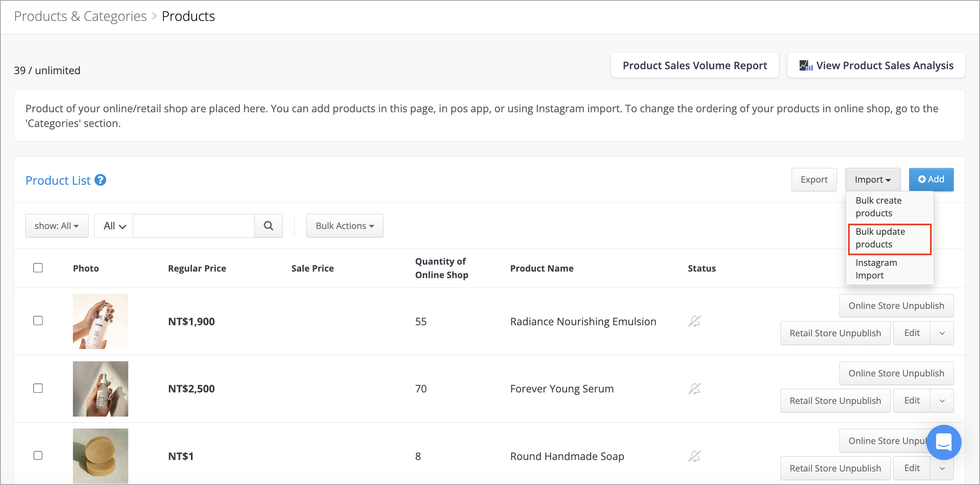980x485 pixels.
Task: Click the Quantity of Online Shop column header
Action: (442, 268)
